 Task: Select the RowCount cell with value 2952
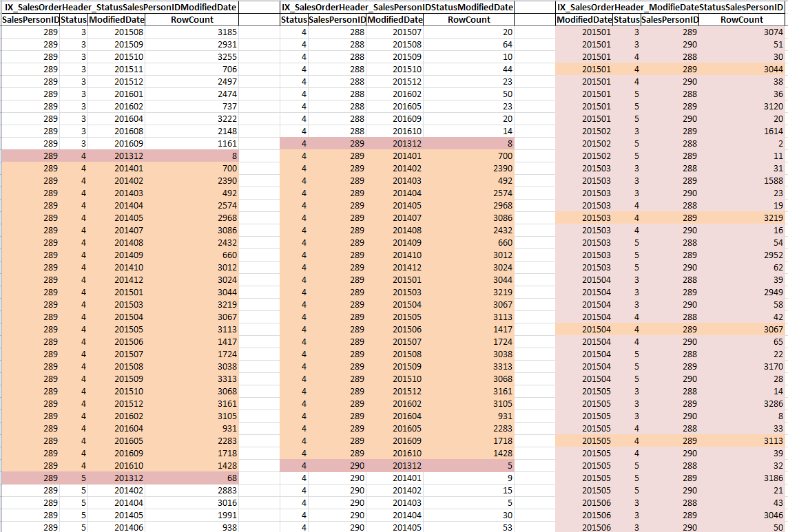pyautogui.click(x=742, y=255)
